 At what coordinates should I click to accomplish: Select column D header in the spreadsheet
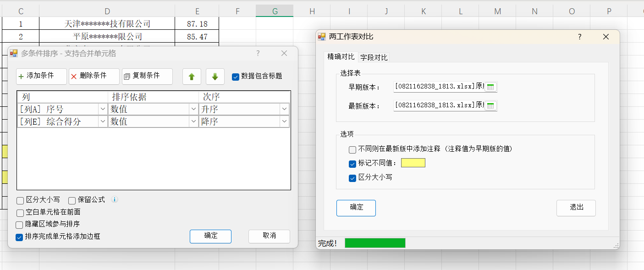(x=107, y=11)
